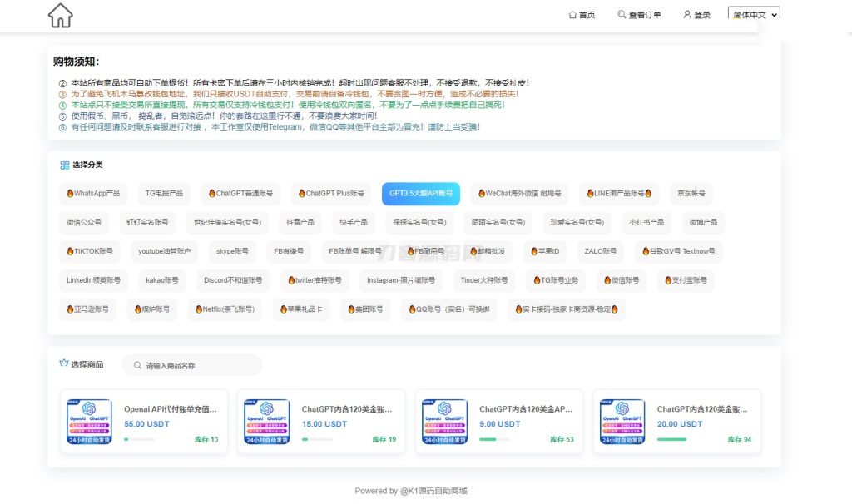This screenshot has height=504, width=852.
Task: Open the first Openai API product thumbnail icon
Action: pos(89,421)
